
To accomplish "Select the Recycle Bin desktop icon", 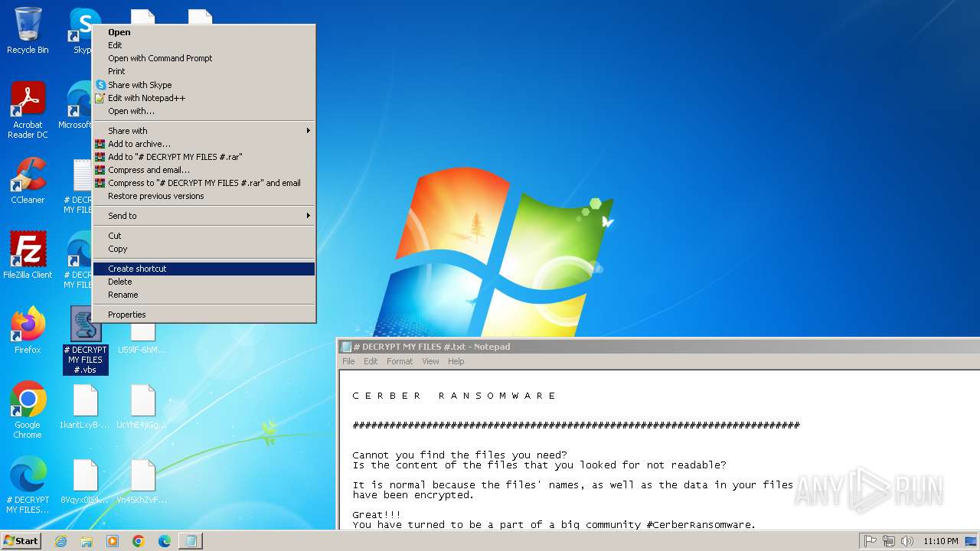I will coord(28,31).
